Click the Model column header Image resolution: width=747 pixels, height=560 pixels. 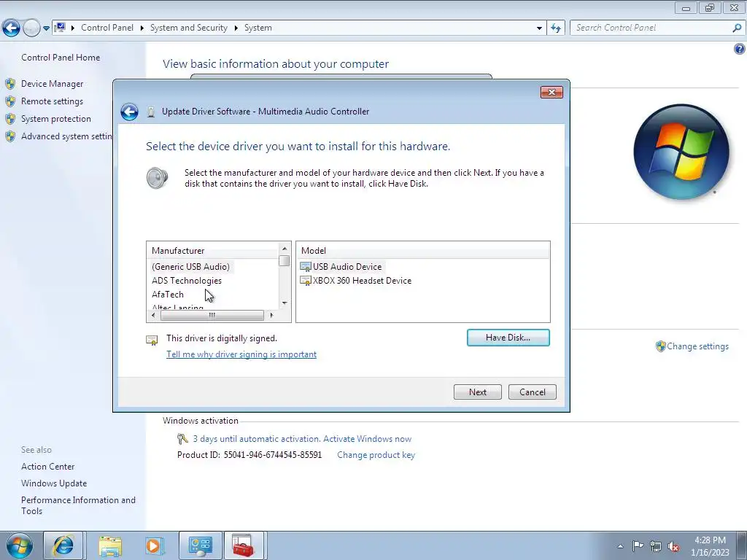[x=423, y=251]
